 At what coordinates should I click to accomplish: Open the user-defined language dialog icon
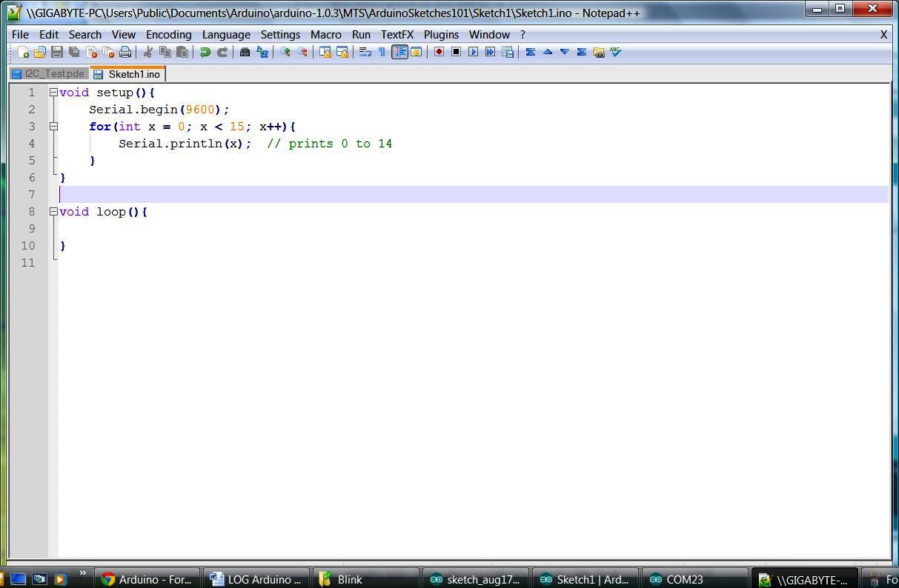coord(416,52)
